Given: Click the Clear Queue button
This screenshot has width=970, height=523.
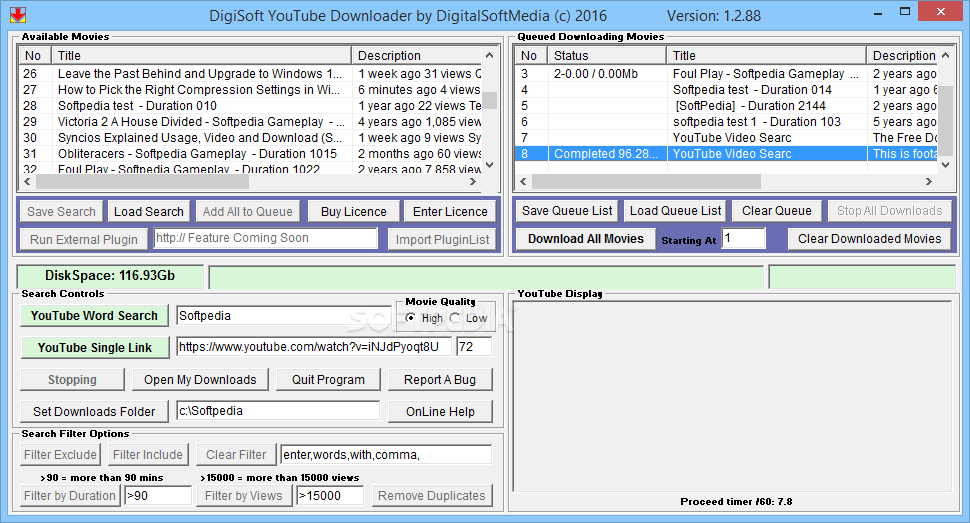Looking at the screenshot, I should (x=776, y=211).
